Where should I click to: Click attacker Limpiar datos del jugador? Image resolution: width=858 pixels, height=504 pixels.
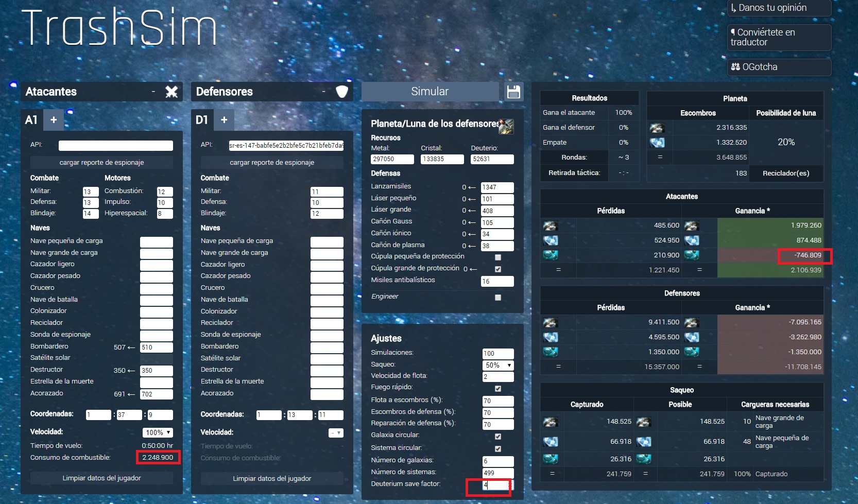click(x=101, y=478)
